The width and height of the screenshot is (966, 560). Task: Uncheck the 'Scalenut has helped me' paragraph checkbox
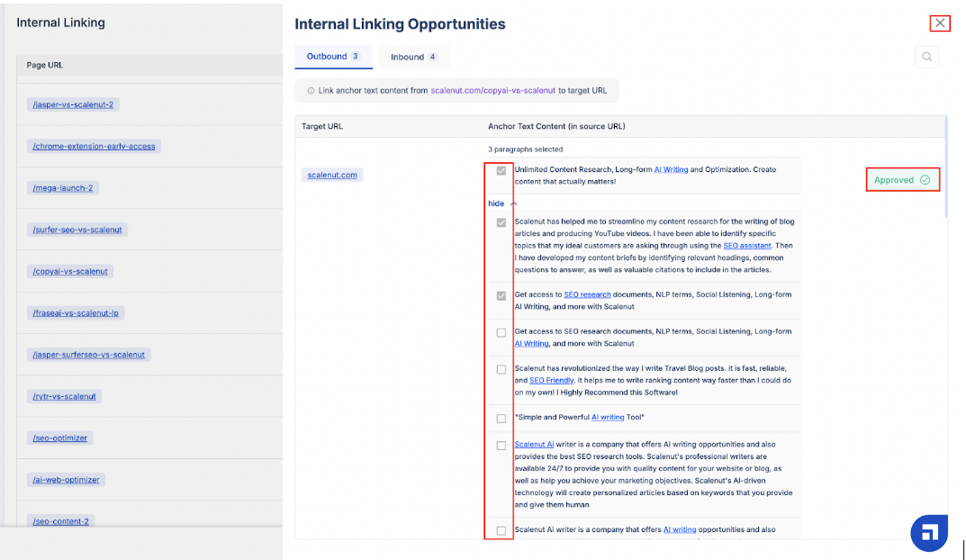tap(501, 222)
